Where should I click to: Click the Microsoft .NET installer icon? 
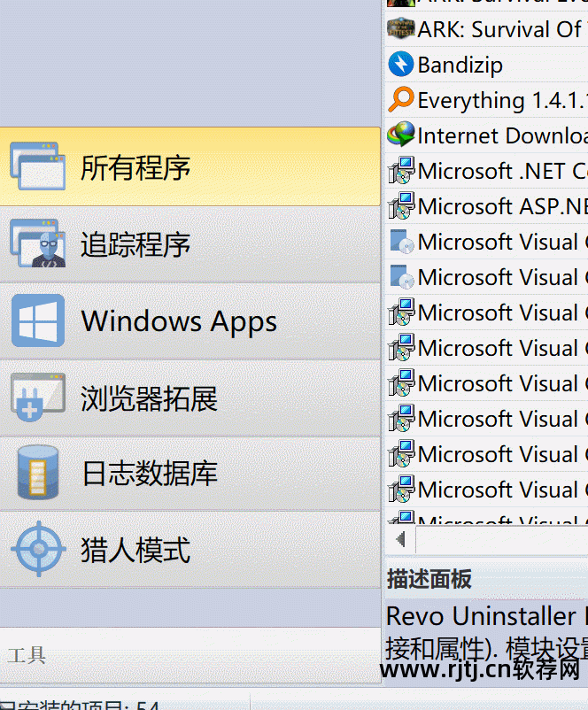click(x=401, y=170)
